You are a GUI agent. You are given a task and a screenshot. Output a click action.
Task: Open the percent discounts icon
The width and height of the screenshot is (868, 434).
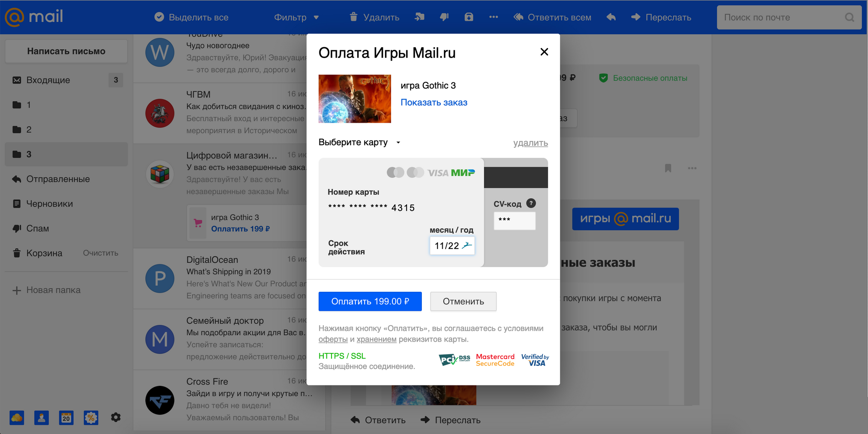point(91,418)
